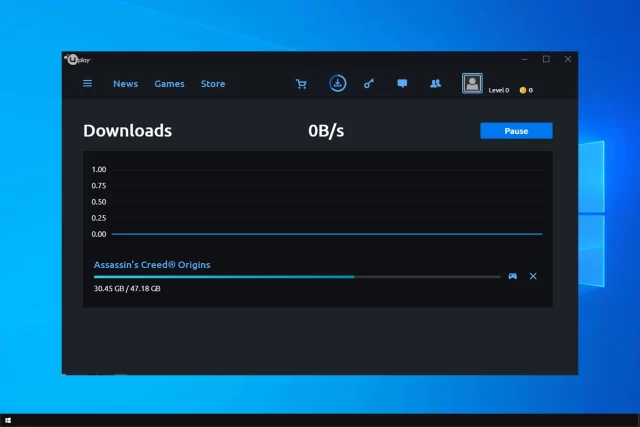Screen dimensions: 640x427
Task: Open the hamburger menu
Action: [88, 84]
